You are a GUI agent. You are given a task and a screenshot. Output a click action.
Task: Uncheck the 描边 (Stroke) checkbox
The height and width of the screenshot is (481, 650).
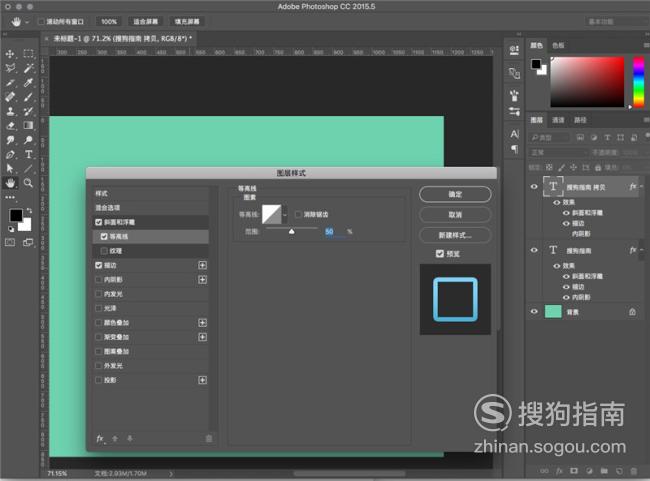tap(99, 265)
